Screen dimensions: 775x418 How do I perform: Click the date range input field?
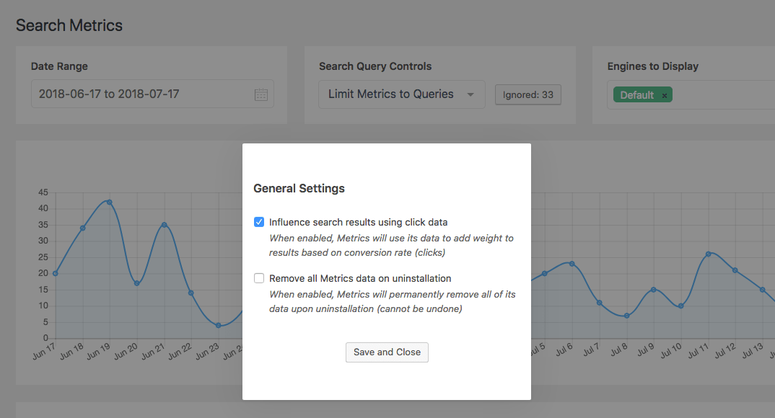(152, 94)
